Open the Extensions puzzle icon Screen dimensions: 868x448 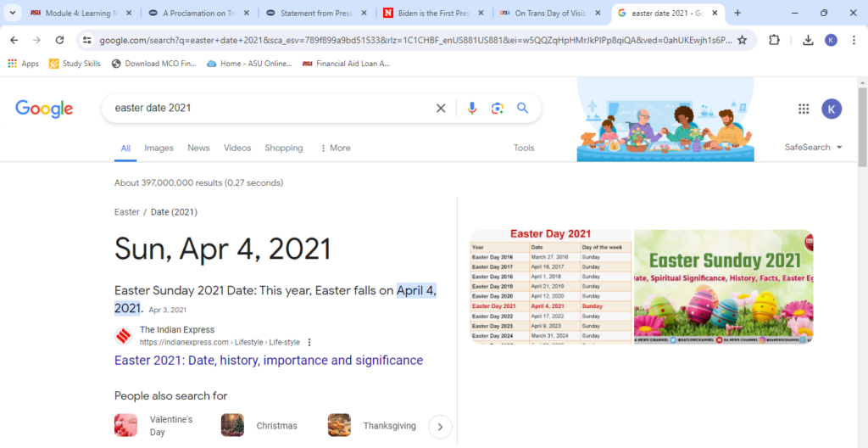[x=774, y=40]
